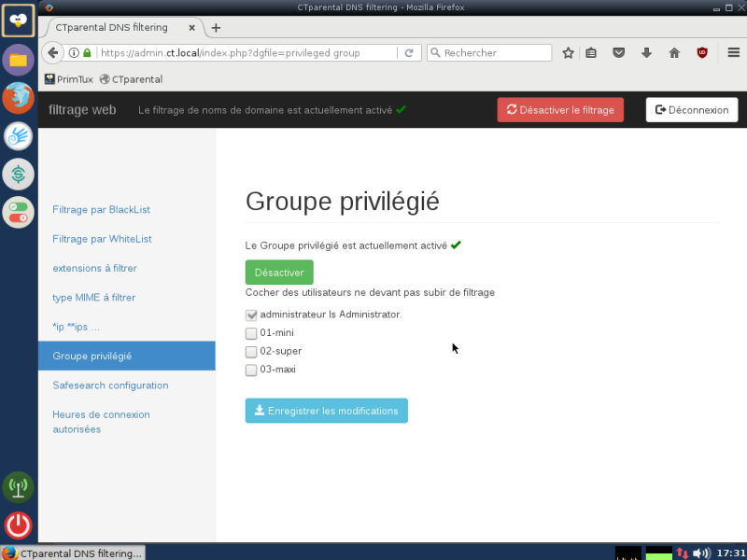Click the volume speaker icon in the system tray
Image resolution: width=747 pixels, height=560 pixels.
pos(701,553)
